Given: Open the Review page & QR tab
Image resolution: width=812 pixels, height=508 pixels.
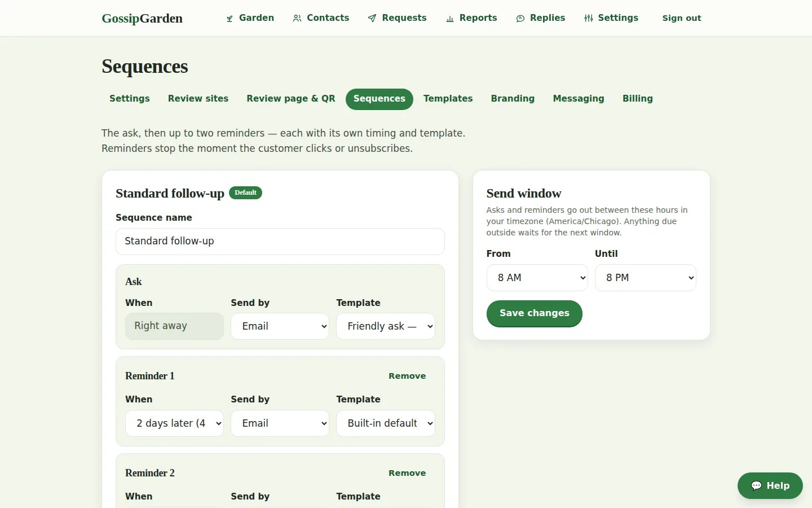Looking at the screenshot, I should click(291, 99).
